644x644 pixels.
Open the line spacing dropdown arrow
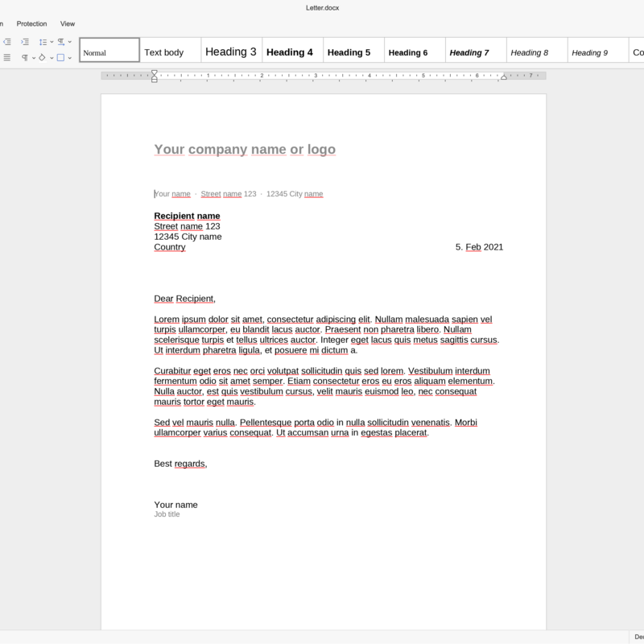52,42
